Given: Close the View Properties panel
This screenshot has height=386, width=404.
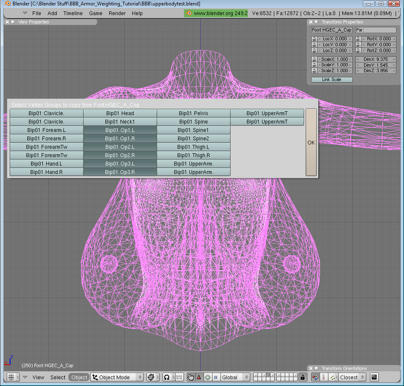Looking at the screenshot, I should coord(7,22).
